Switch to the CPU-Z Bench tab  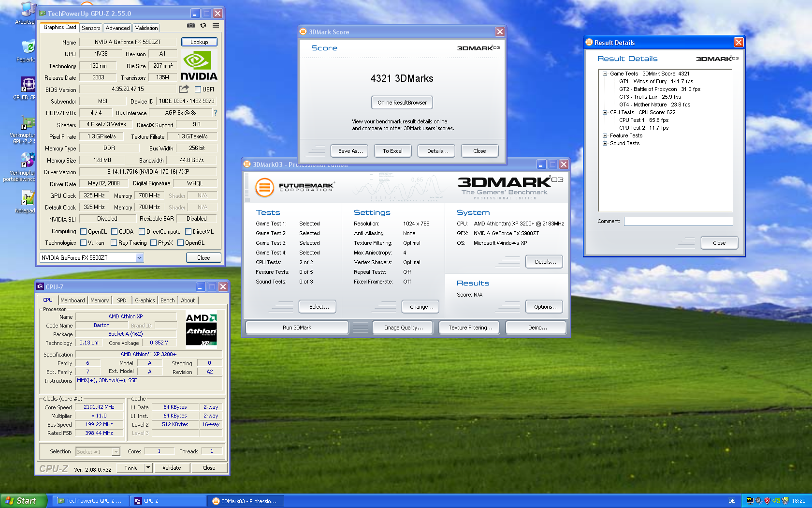pos(168,300)
